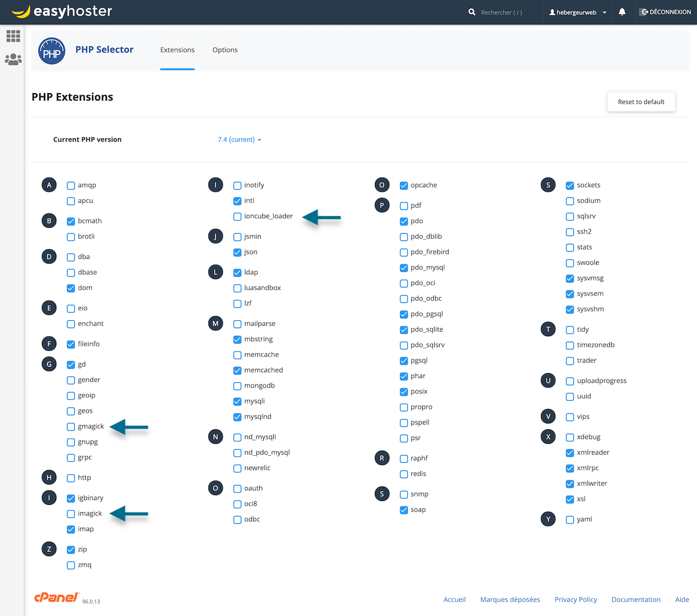The image size is (697, 616).
Task: Open the Documentation footer link
Action: 636,600
